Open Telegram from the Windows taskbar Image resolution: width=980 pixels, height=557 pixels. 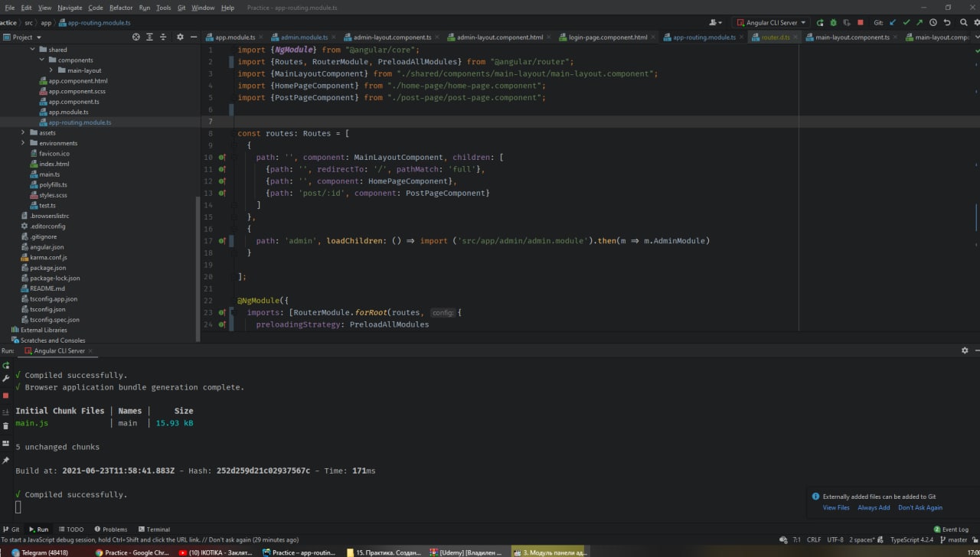38,552
